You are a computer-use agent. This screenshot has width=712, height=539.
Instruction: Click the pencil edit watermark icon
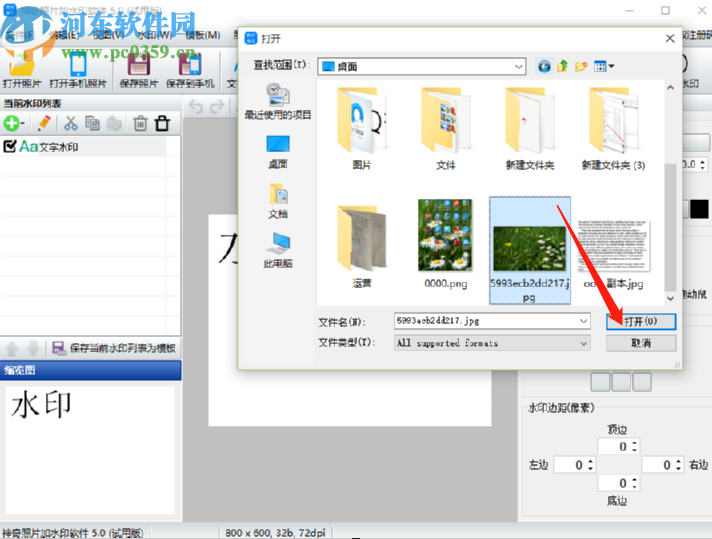coord(44,123)
